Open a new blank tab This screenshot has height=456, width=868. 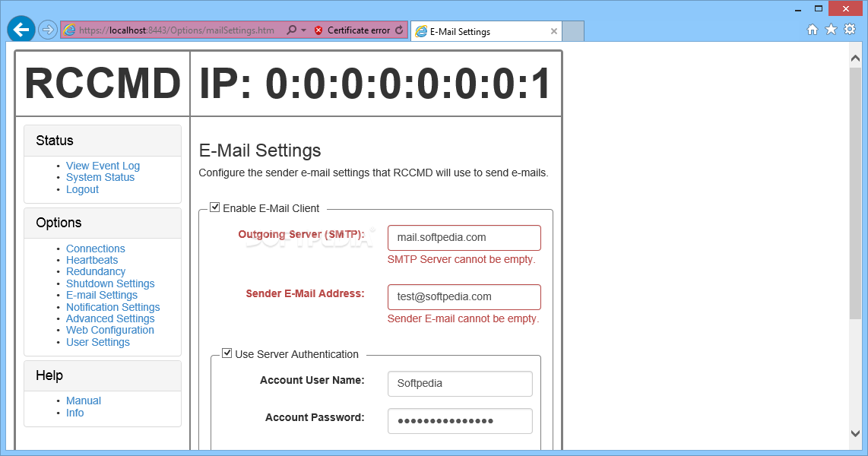[x=573, y=32]
